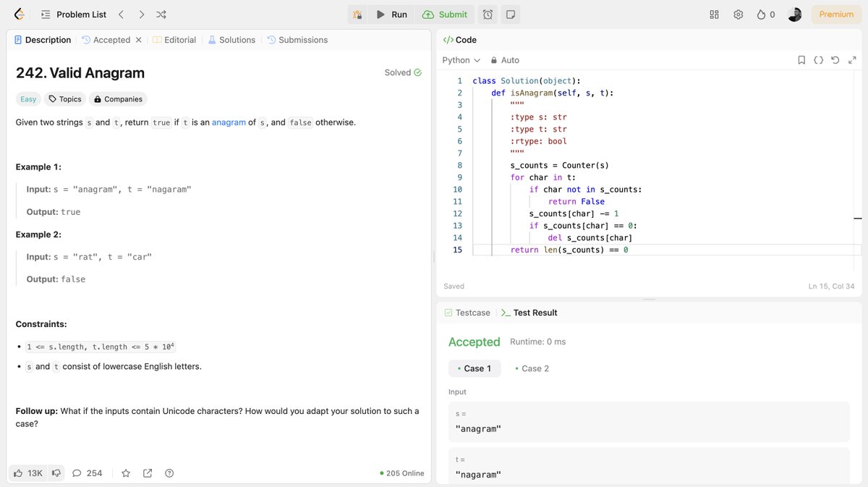Select the Case 1 test case
Viewport: 868px width, 487px height.
point(475,368)
